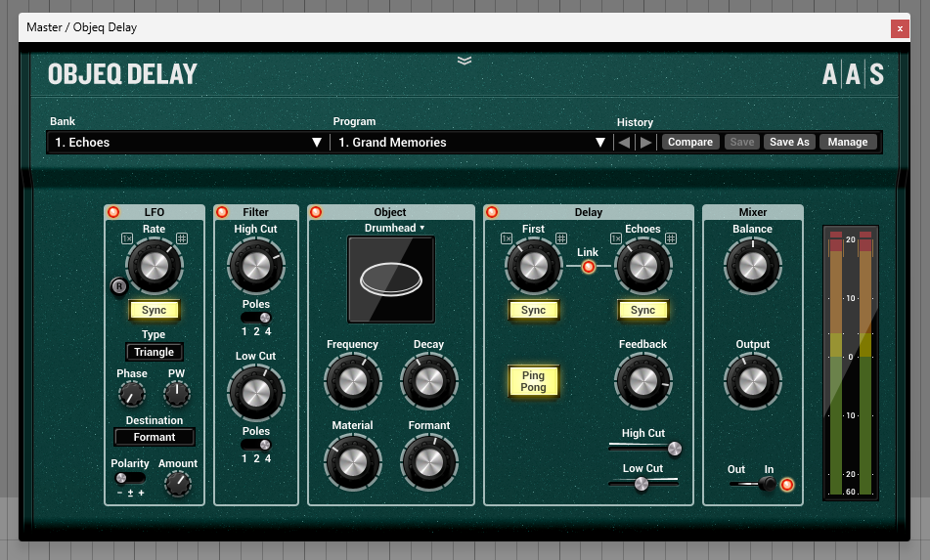
Task: Toggle the Ping Pong button
Action: tap(533, 381)
